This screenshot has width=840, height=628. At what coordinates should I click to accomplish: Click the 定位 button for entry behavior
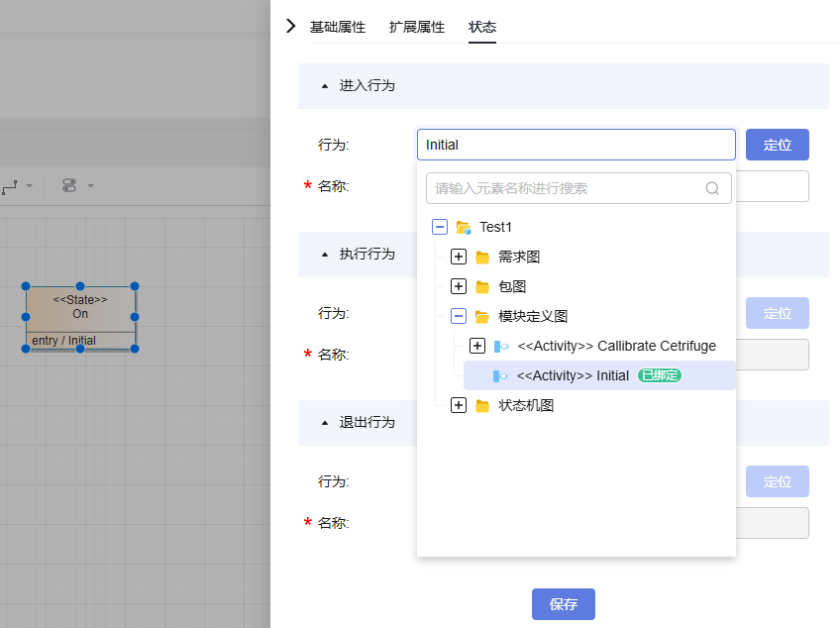point(777,145)
